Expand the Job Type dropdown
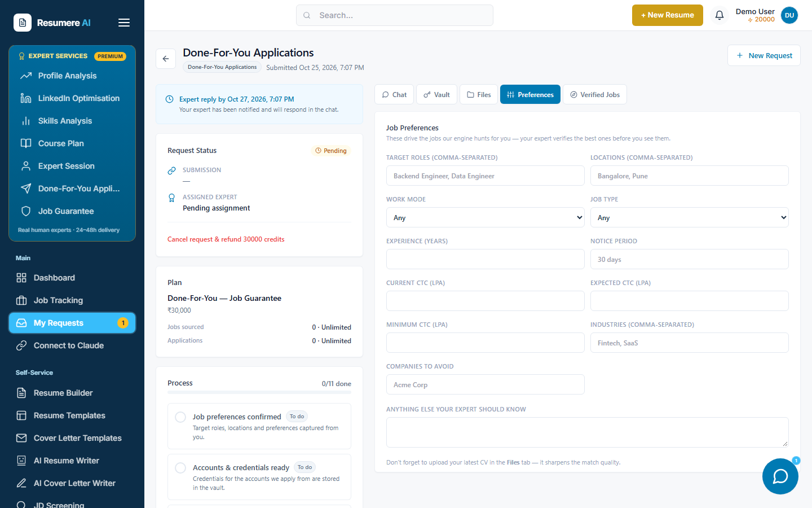The width and height of the screenshot is (812, 508). 690,217
